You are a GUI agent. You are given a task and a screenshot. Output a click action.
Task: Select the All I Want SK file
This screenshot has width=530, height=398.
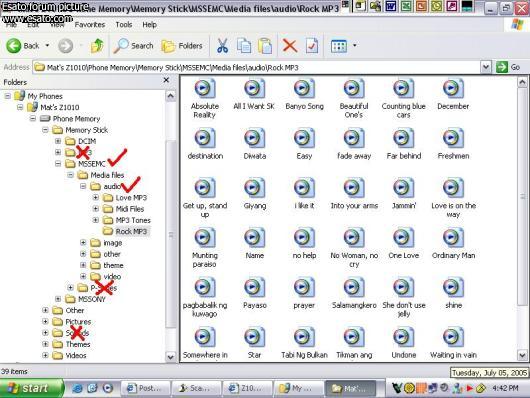[x=254, y=95]
